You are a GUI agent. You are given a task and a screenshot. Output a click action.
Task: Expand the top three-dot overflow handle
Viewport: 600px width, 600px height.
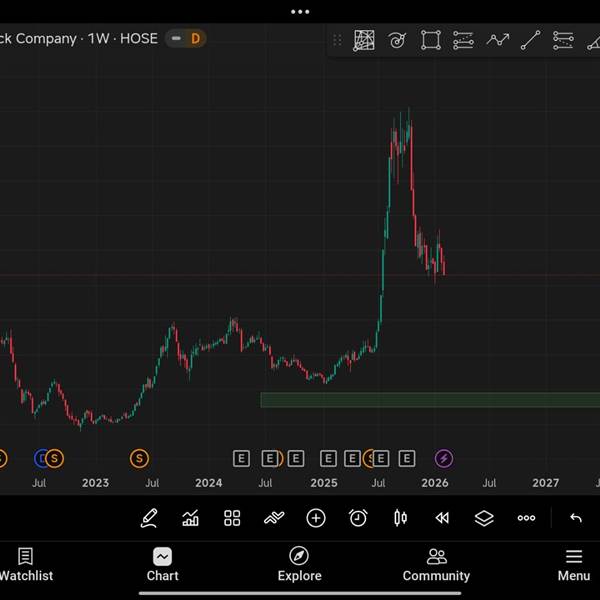tap(300, 12)
